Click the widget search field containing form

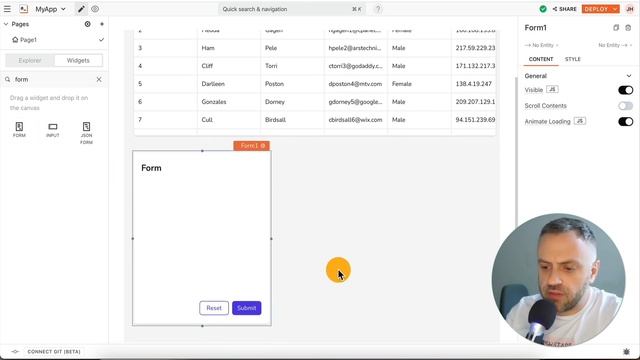point(53,79)
